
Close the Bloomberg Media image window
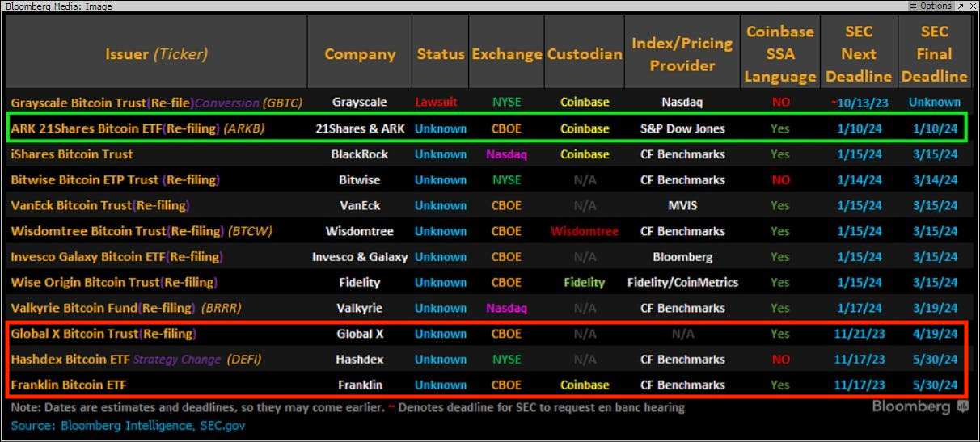click(x=973, y=6)
